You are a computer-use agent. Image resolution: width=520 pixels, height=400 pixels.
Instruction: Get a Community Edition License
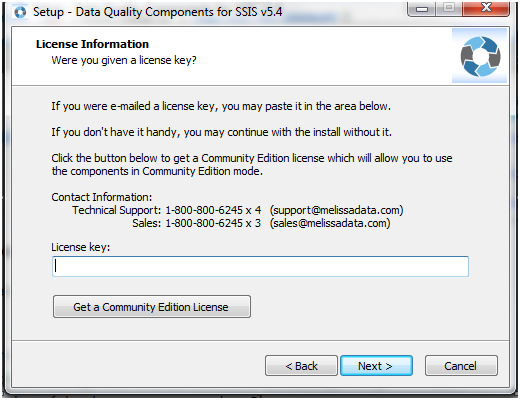[152, 306]
